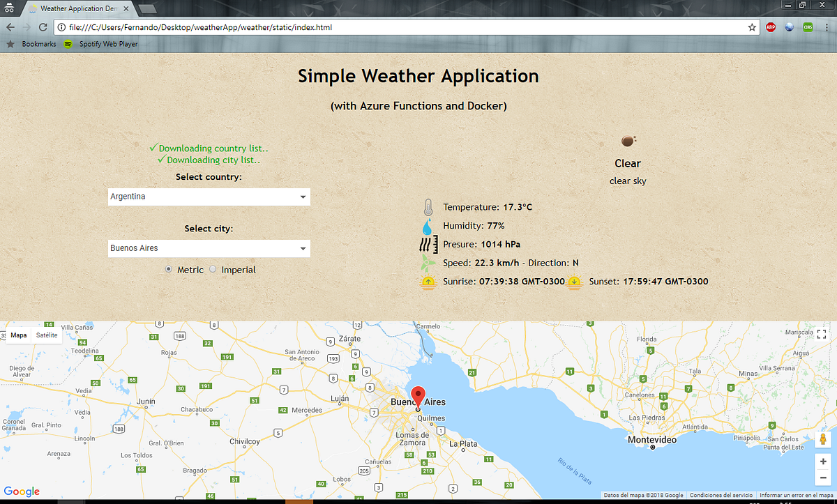
Task: Click the clear sky weather icon
Action: click(627, 140)
